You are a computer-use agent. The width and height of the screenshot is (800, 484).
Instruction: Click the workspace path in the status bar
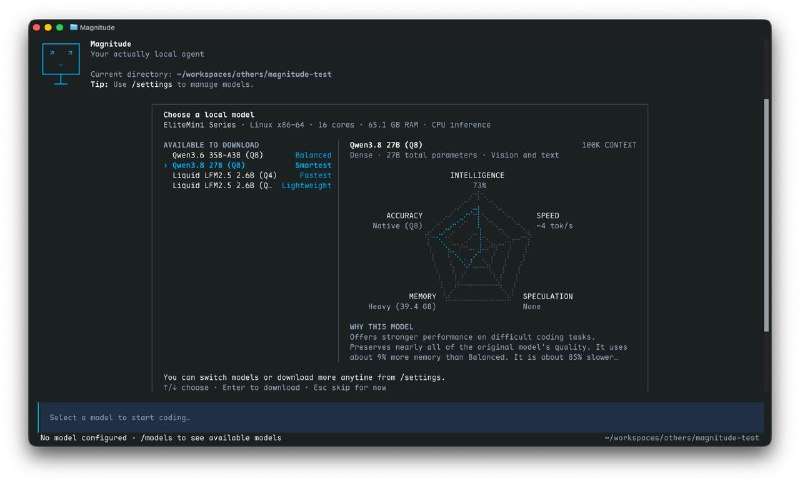pyautogui.click(x=682, y=438)
